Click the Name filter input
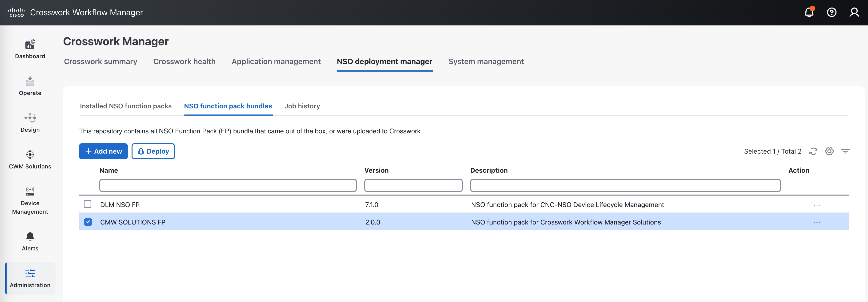Viewport: 868px width, 302px height. tap(228, 185)
